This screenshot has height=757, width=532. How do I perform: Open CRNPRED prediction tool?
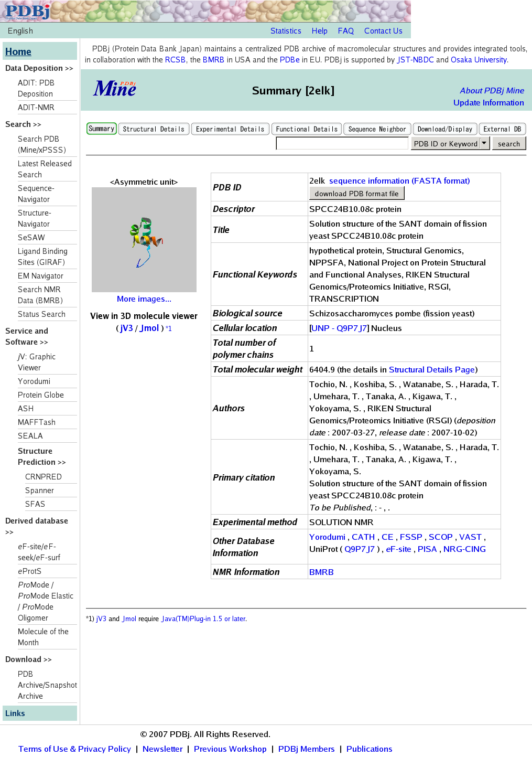(44, 477)
